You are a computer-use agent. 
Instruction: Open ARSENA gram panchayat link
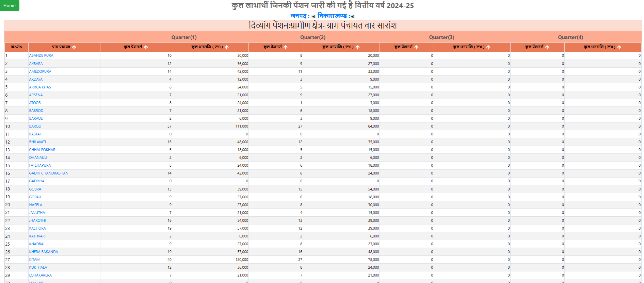point(36,95)
